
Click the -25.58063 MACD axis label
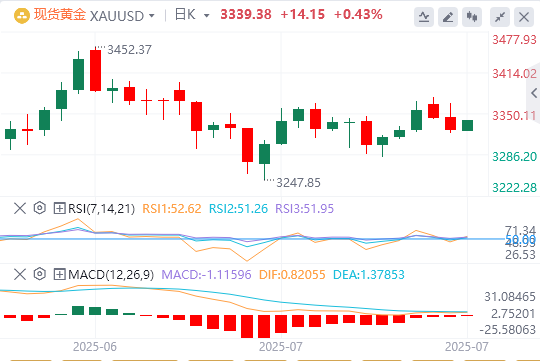click(508, 330)
